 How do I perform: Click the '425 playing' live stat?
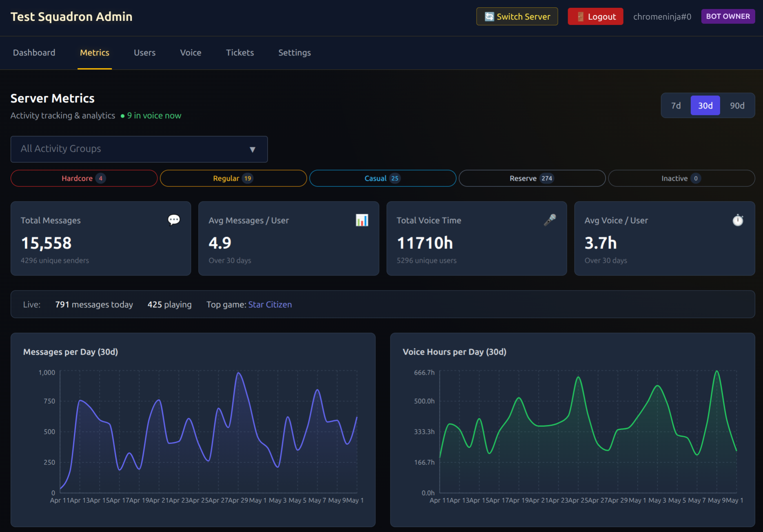click(169, 304)
